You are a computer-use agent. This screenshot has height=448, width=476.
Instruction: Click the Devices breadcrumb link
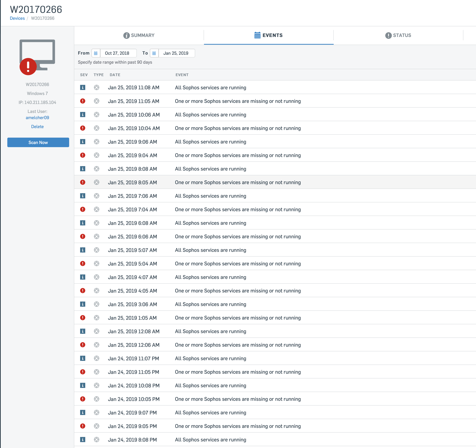click(17, 18)
